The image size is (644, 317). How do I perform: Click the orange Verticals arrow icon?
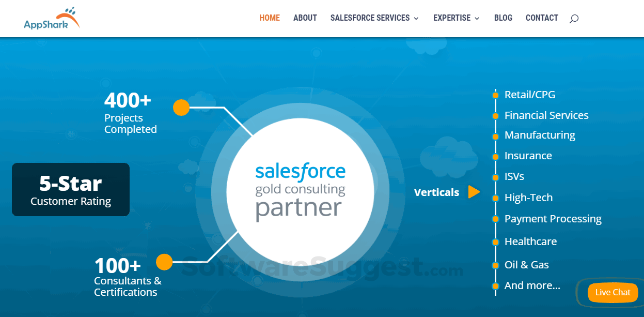tap(474, 192)
